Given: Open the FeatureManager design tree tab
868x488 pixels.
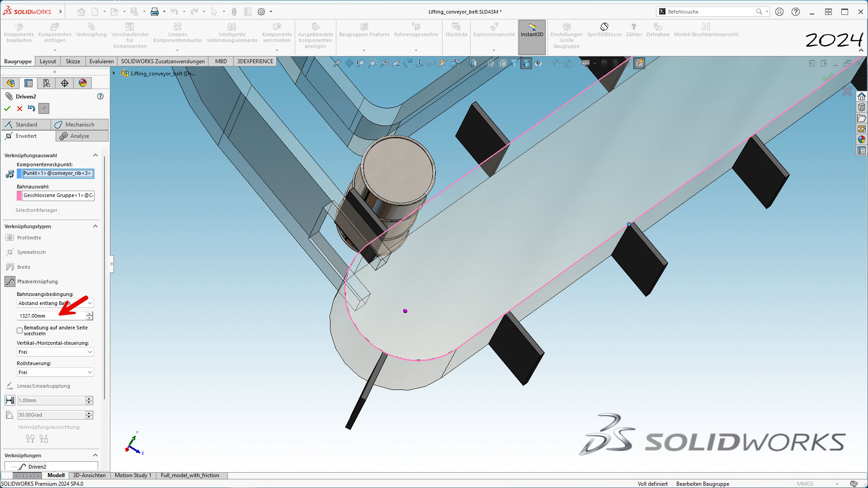Looking at the screenshot, I should (10, 83).
